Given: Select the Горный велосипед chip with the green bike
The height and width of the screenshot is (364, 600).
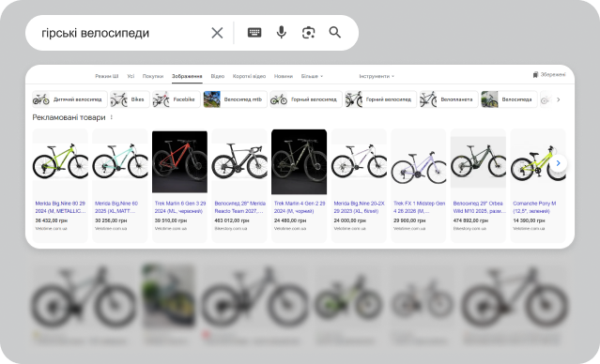Looking at the screenshot, I should coord(306,99).
